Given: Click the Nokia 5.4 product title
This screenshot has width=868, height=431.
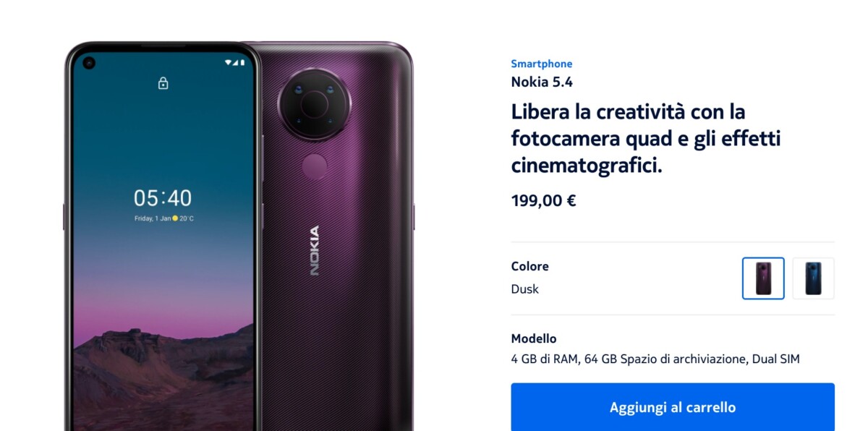Looking at the screenshot, I should click(542, 82).
